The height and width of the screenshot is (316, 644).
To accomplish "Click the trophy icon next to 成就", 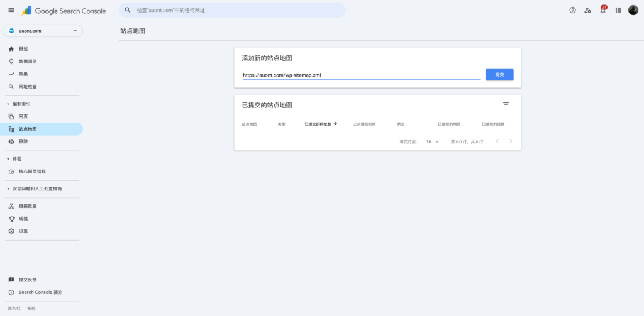I will (x=11, y=219).
